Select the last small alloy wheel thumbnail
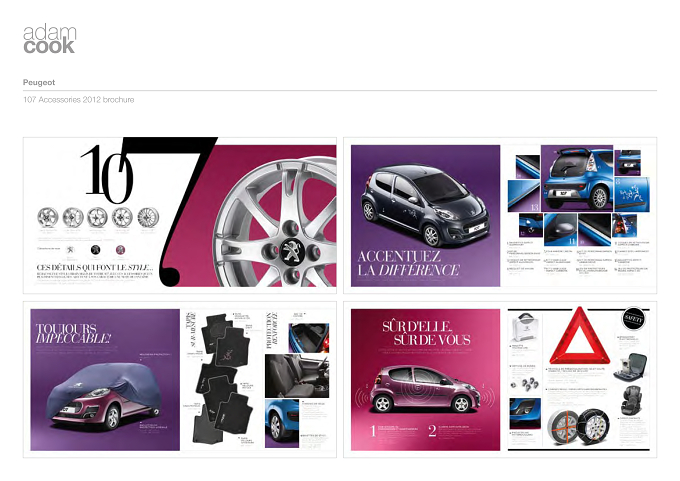The image size is (680, 481). click(148, 217)
